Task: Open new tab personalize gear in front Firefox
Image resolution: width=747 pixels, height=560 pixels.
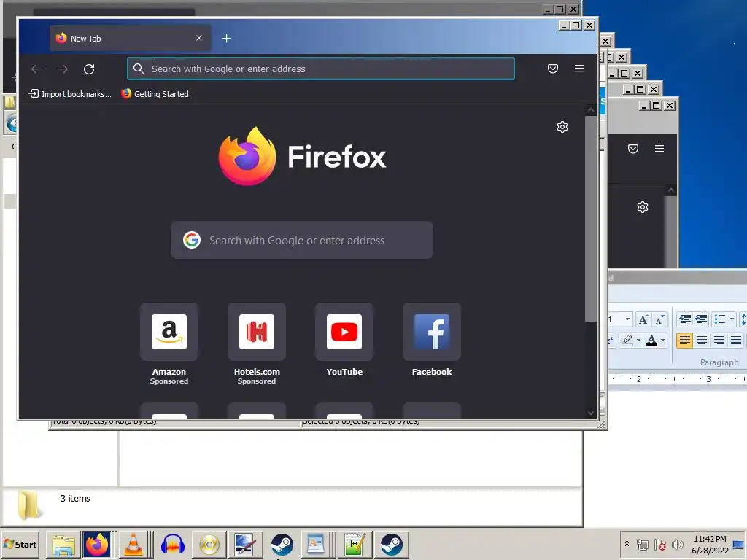Action: (562, 127)
